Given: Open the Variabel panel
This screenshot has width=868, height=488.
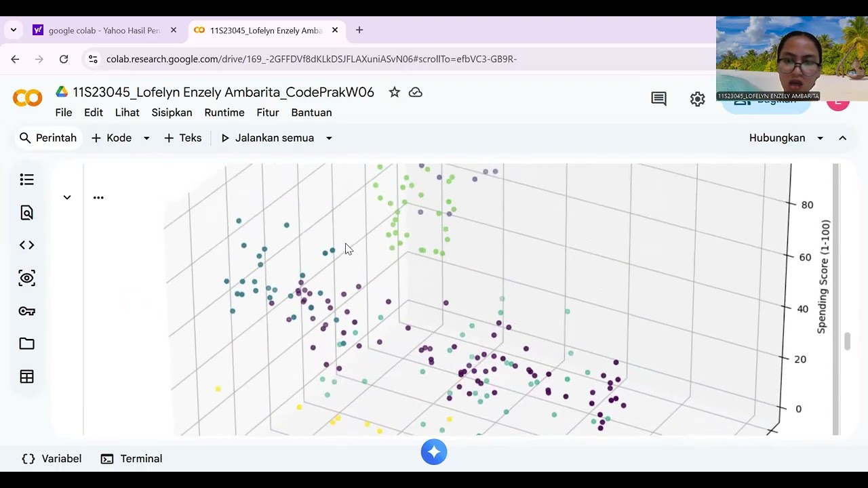Looking at the screenshot, I should pos(52,459).
